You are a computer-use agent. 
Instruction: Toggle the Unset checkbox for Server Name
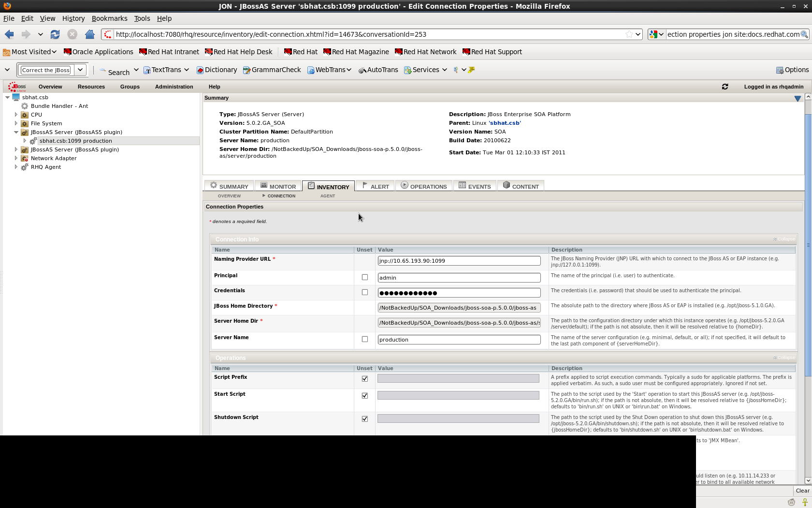365,339
